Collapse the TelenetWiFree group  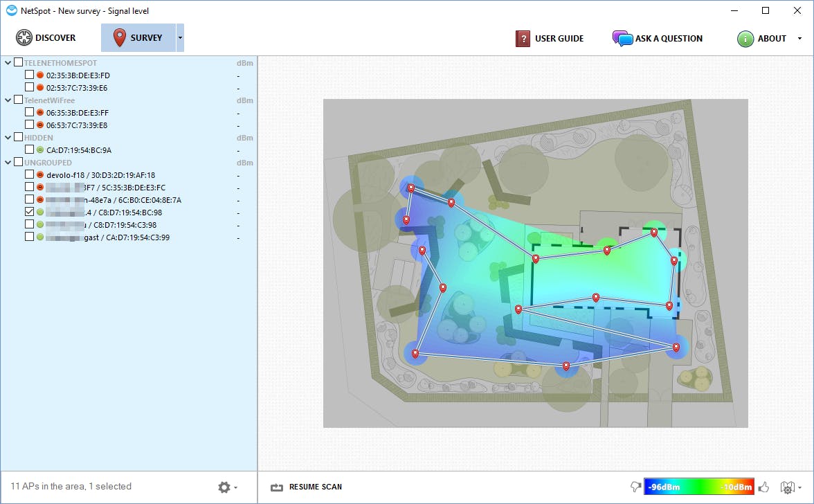[x=8, y=100]
